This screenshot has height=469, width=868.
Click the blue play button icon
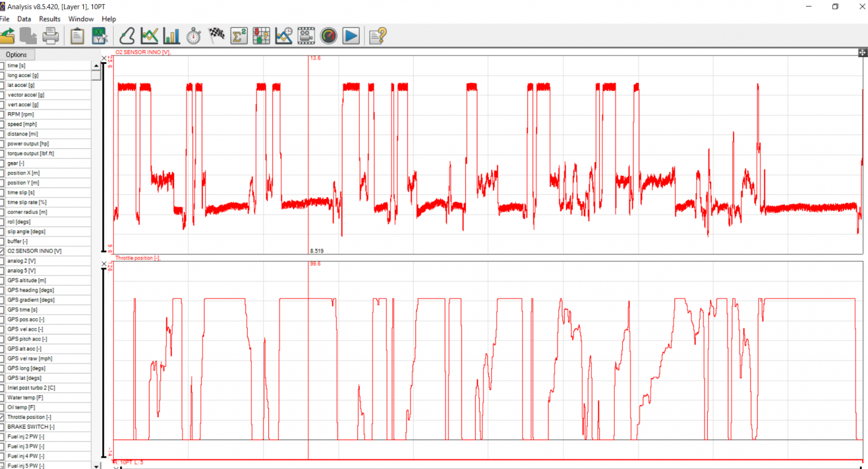tap(351, 36)
